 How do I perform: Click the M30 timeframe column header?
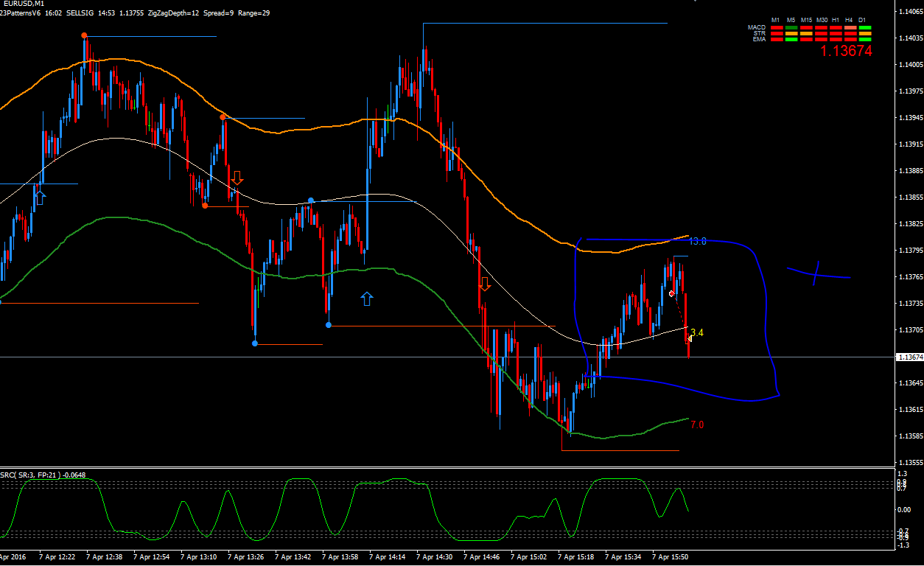822,20
